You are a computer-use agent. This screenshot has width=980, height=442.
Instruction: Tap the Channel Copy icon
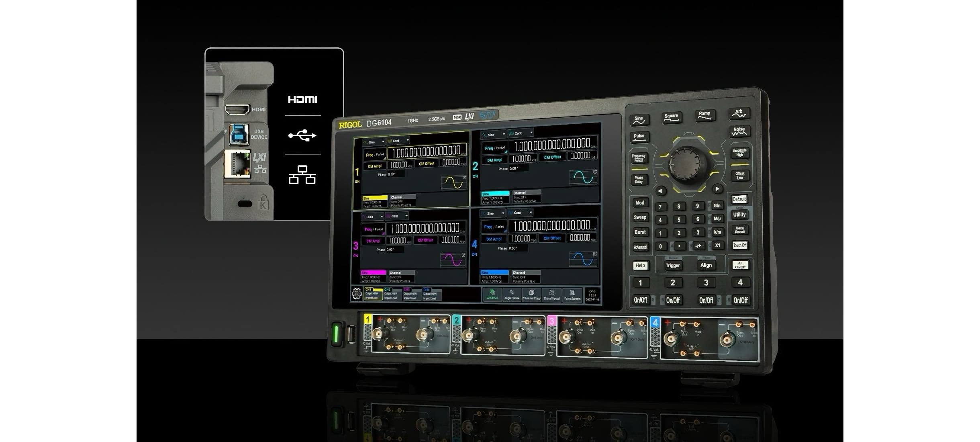tap(531, 295)
